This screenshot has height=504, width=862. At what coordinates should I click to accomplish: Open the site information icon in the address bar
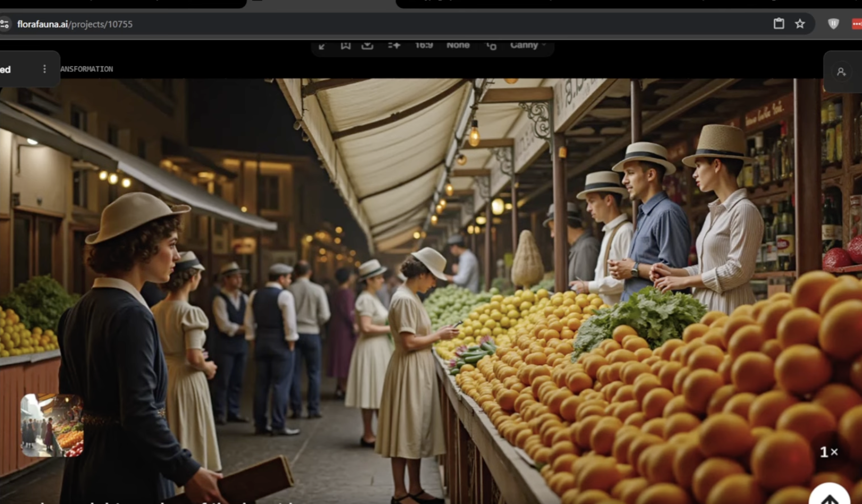coord(5,24)
